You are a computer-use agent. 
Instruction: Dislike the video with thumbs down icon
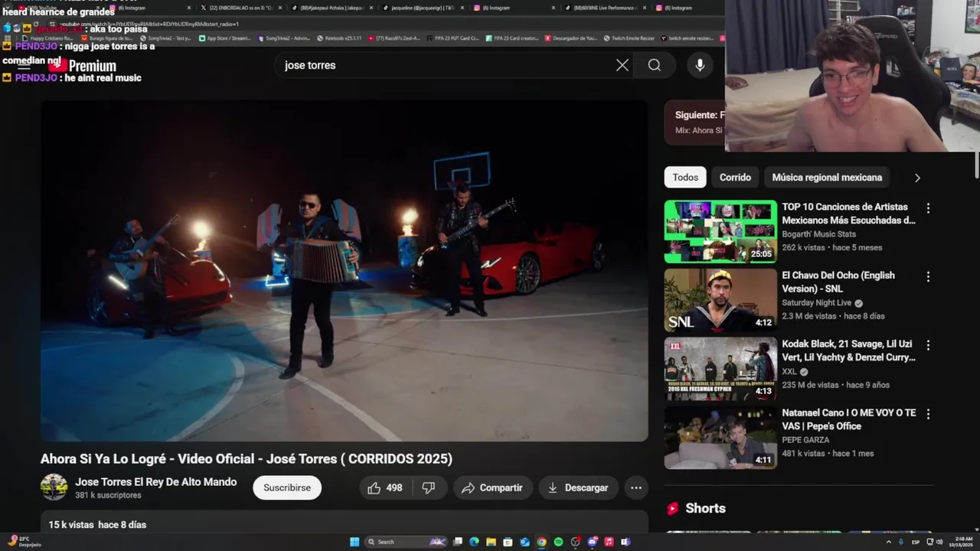[x=429, y=487]
